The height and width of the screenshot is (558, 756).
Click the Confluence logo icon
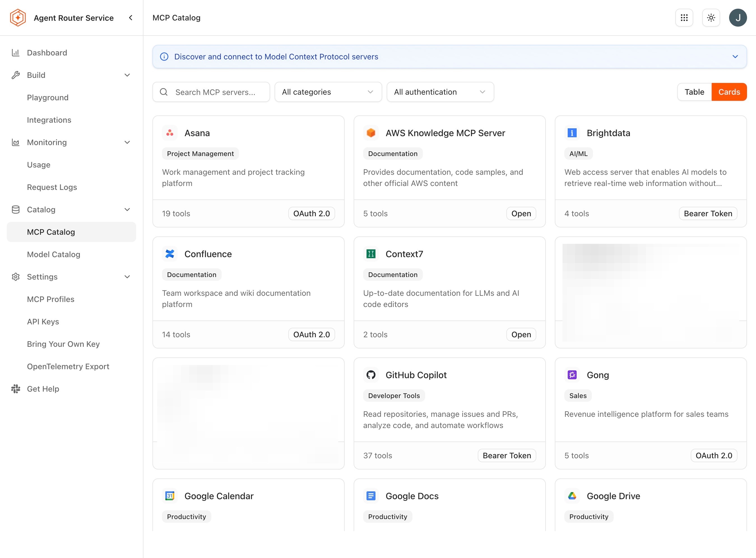click(170, 254)
